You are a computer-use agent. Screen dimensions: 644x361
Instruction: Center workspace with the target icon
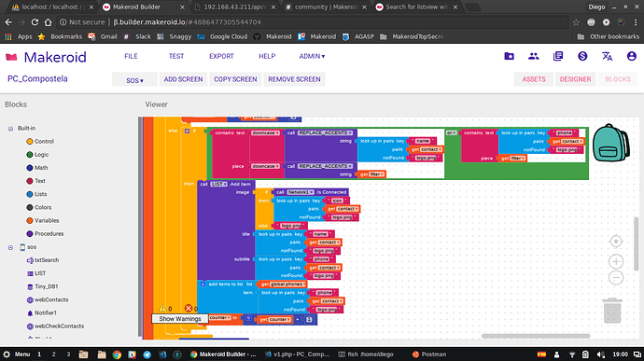click(x=616, y=242)
